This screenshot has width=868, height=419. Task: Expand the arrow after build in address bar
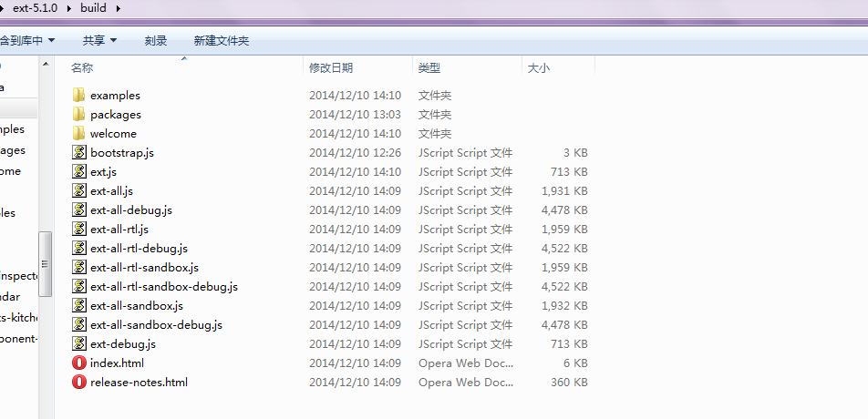pyautogui.click(x=119, y=8)
